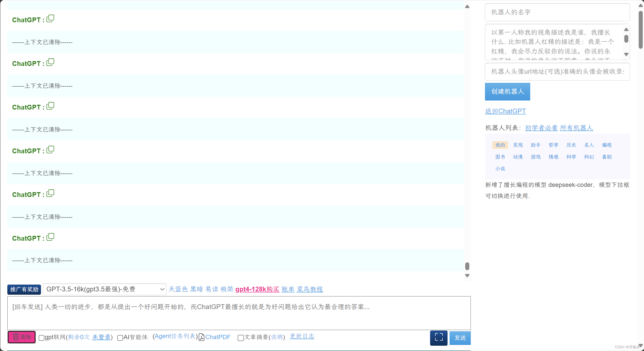
Task: Copy the first ChatGPT reply at top
Action: [50, 19]
